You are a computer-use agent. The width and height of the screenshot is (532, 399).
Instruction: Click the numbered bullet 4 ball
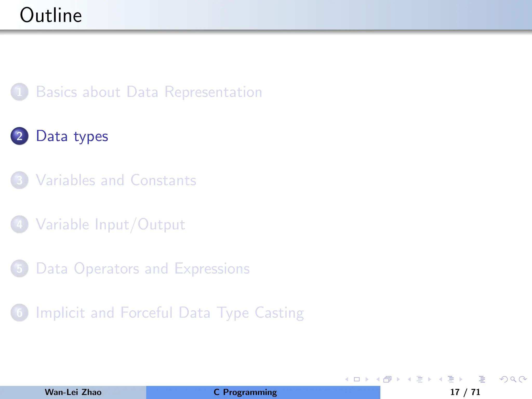coord(19,224)
